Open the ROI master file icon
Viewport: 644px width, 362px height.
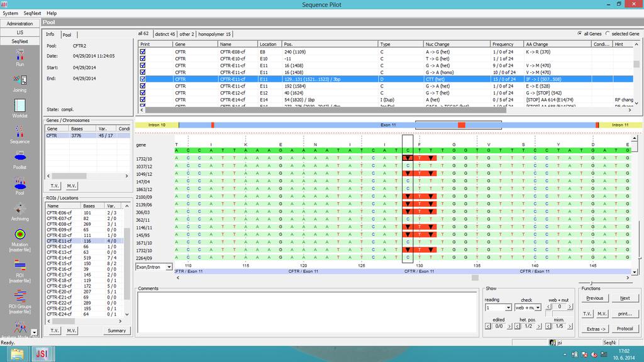[x=19, y=265]
